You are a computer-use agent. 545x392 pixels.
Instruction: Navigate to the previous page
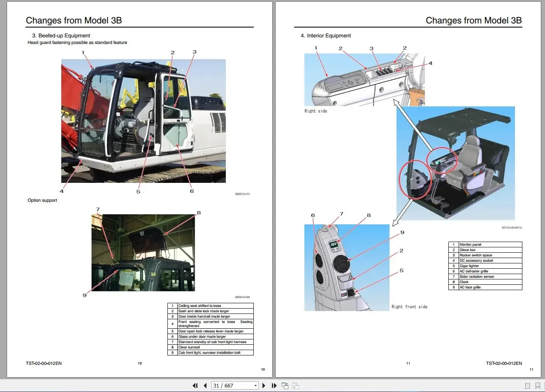[x=205, y=385]
